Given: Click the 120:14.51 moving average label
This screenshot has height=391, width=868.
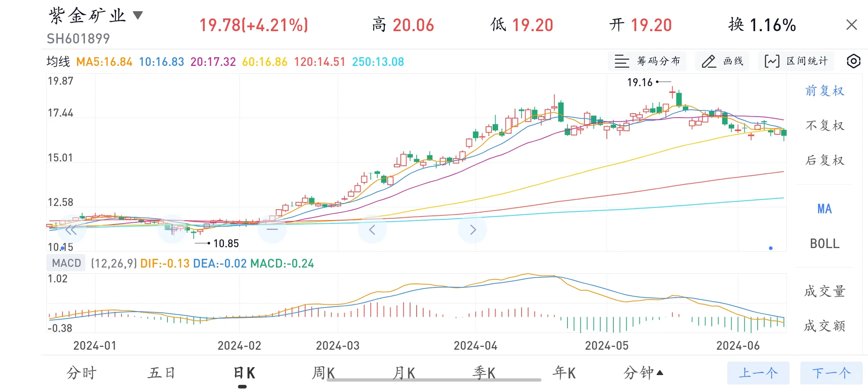Looking at the screenshot, I should click(320, 62).
